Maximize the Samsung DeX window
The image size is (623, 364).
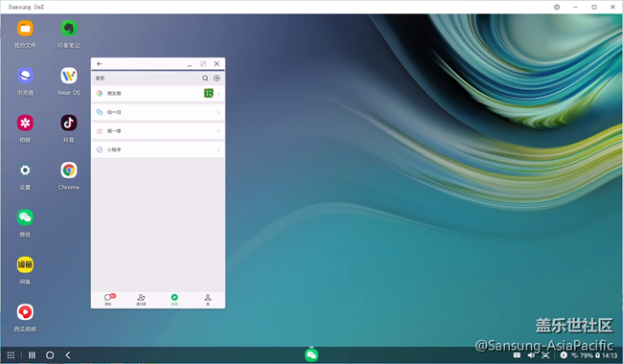click(594, 7)
